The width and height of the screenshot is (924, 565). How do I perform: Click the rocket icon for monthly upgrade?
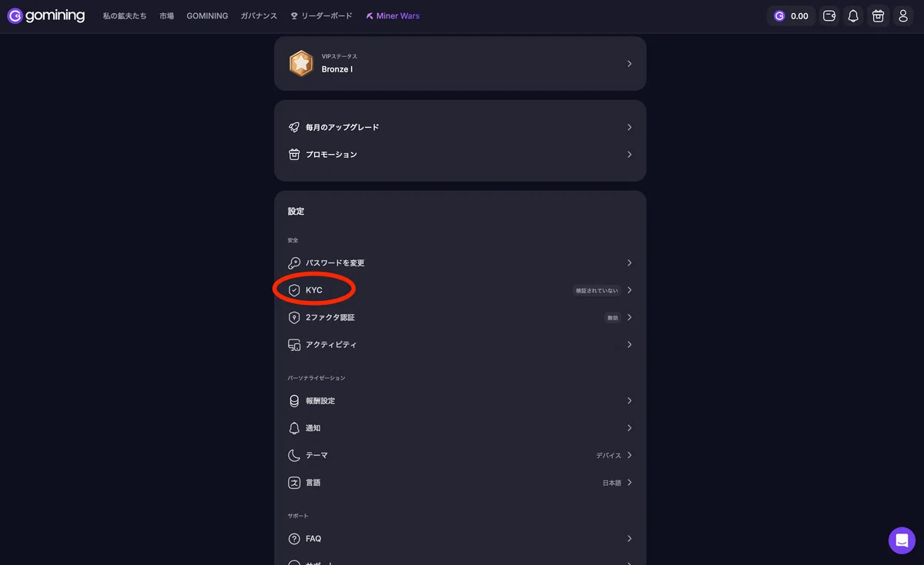pos(294,127)
